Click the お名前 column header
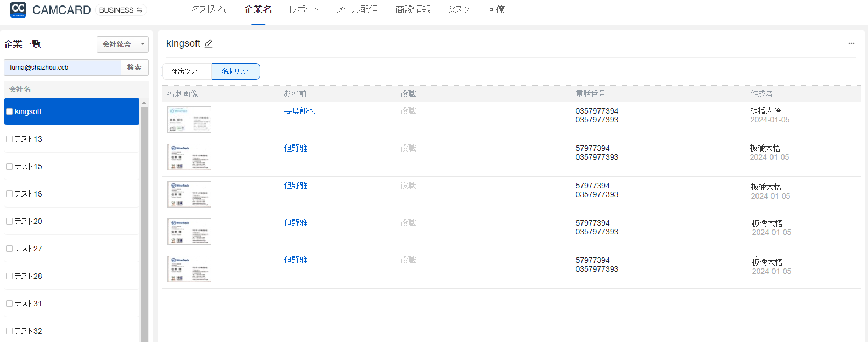Image resolution: width=868 pixels, height=342 pixels. pyautogui.click(x=295, y=94)
